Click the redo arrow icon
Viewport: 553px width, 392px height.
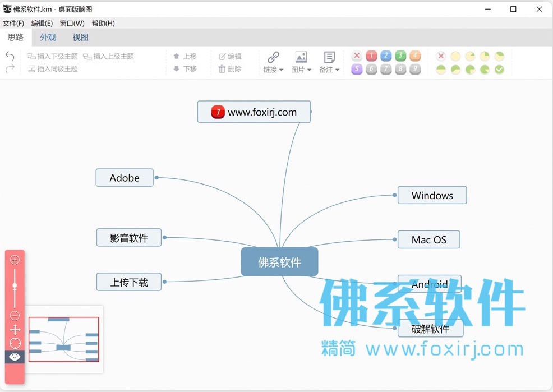coord(10,68)
